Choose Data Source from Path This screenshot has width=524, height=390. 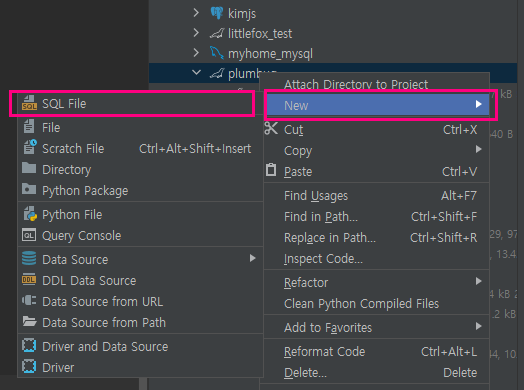point(140,323)
